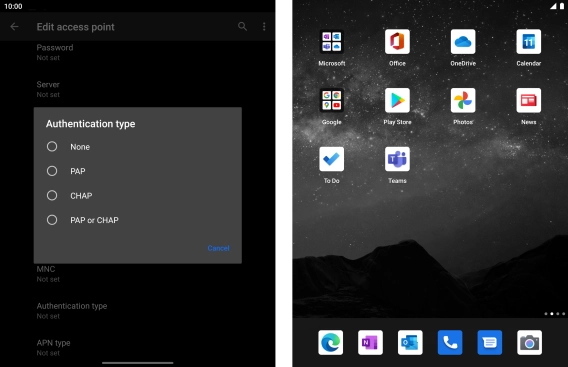This screenshot has height=367, width=568.
Task: Open the Google apps folder
Action: click(331, 101)
